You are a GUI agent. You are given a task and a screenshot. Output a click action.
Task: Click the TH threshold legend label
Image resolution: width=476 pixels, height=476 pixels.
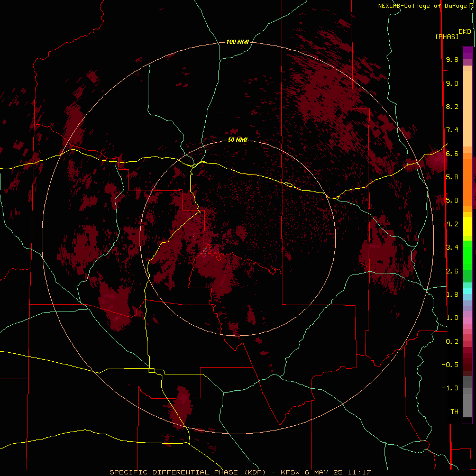[454, 412]
